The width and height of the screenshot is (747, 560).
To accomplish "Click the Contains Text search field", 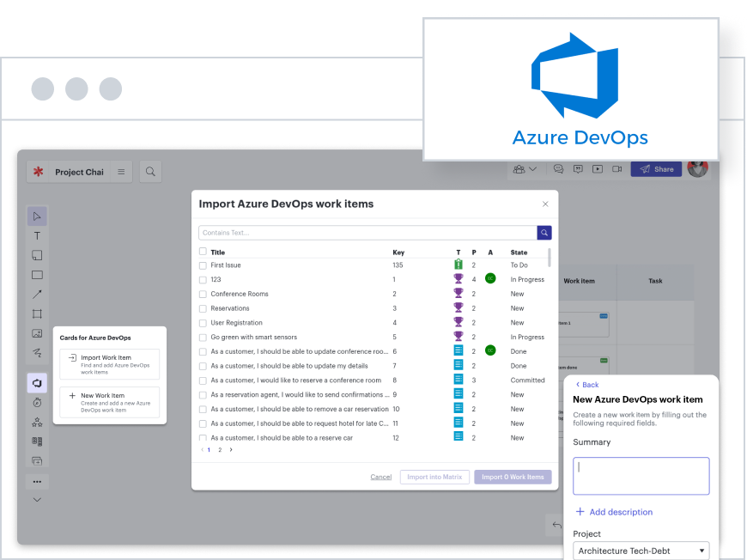I will [367, 233].
